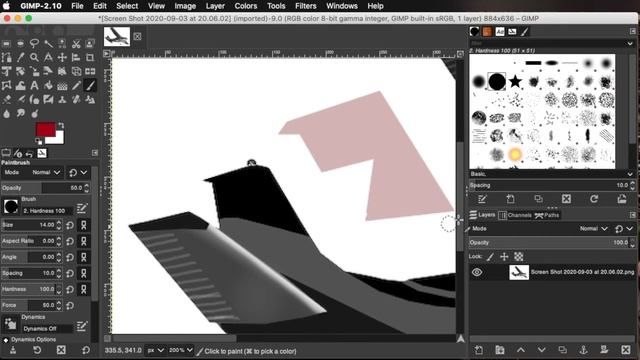Switch to the Paths tab
The image size is (640, 360).
point(547,215)
